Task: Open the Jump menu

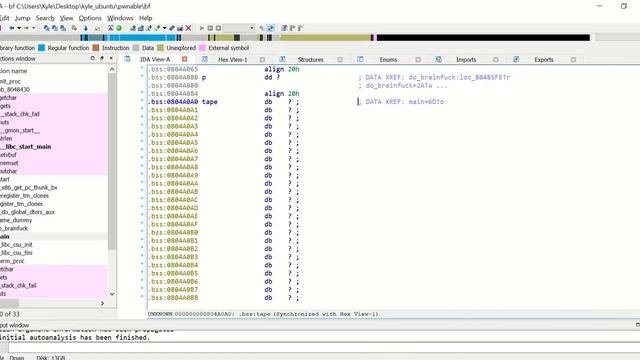Action: [22, 18]
